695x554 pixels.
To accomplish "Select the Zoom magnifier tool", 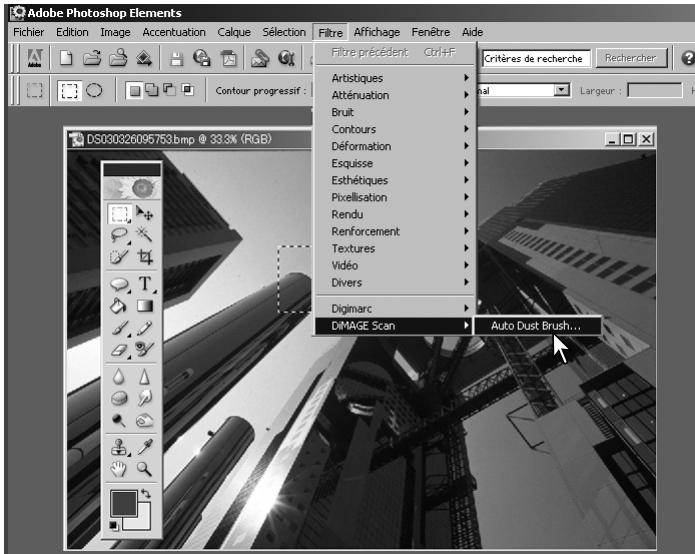I will (144, 469).
